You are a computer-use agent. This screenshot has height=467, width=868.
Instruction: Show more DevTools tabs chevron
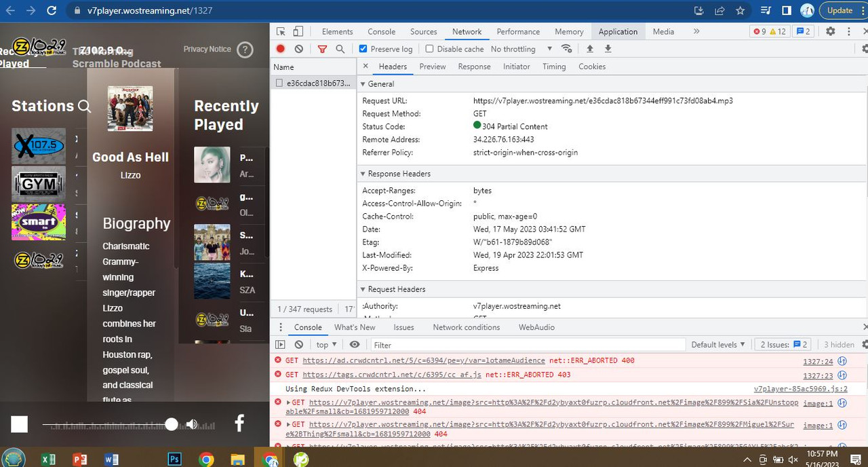[696, 31]
